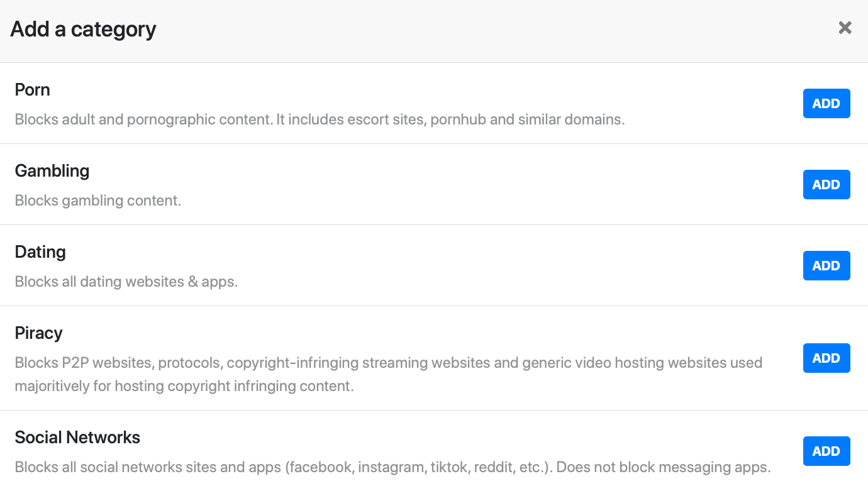This screenshot has width=868, height=486.
Task: Add the Gambling category
Action: click(x=826, y=185)
